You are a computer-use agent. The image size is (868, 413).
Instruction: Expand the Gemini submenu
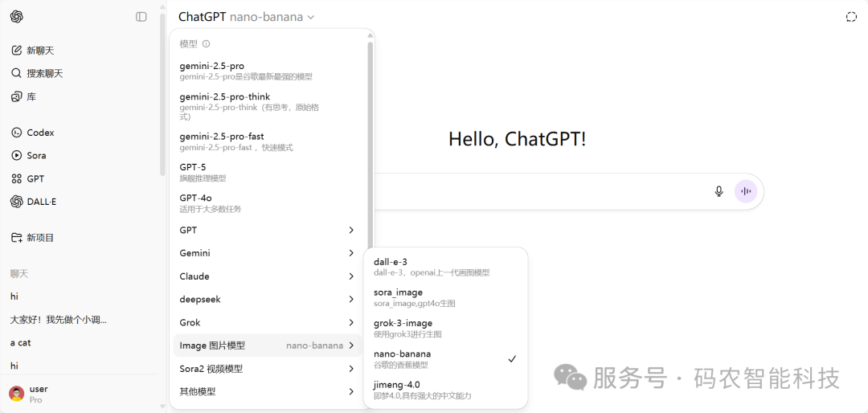pos(268,253)
